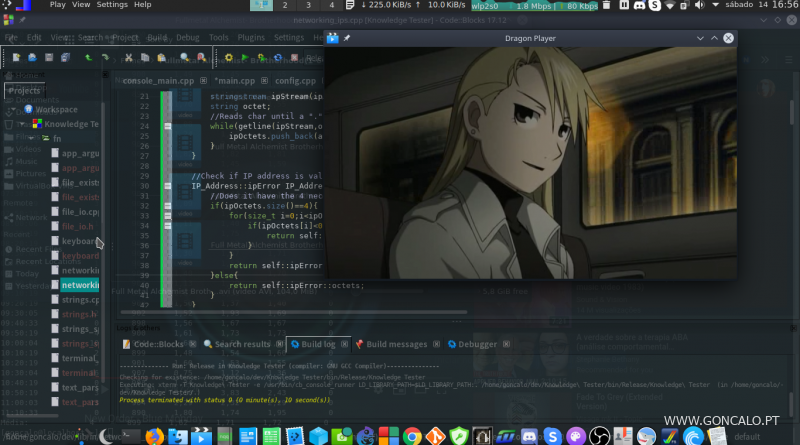Open Firefox from the taskbar

pyautogui.click(x=154, y=436)
